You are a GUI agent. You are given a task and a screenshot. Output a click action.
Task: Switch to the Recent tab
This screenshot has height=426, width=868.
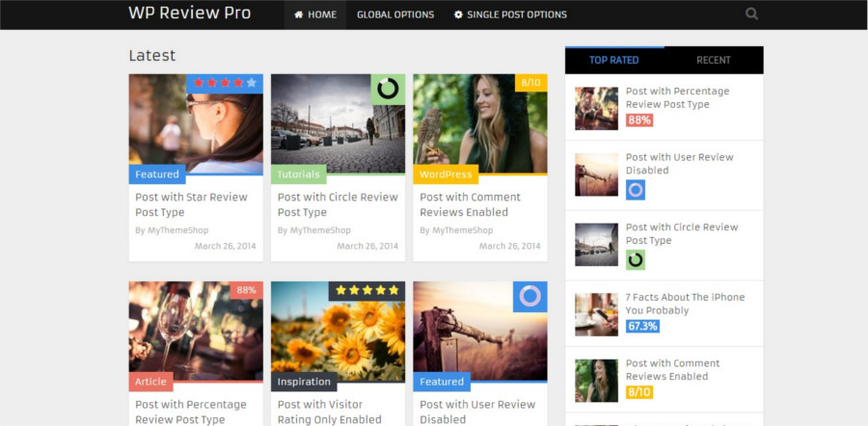click(714, 61)
